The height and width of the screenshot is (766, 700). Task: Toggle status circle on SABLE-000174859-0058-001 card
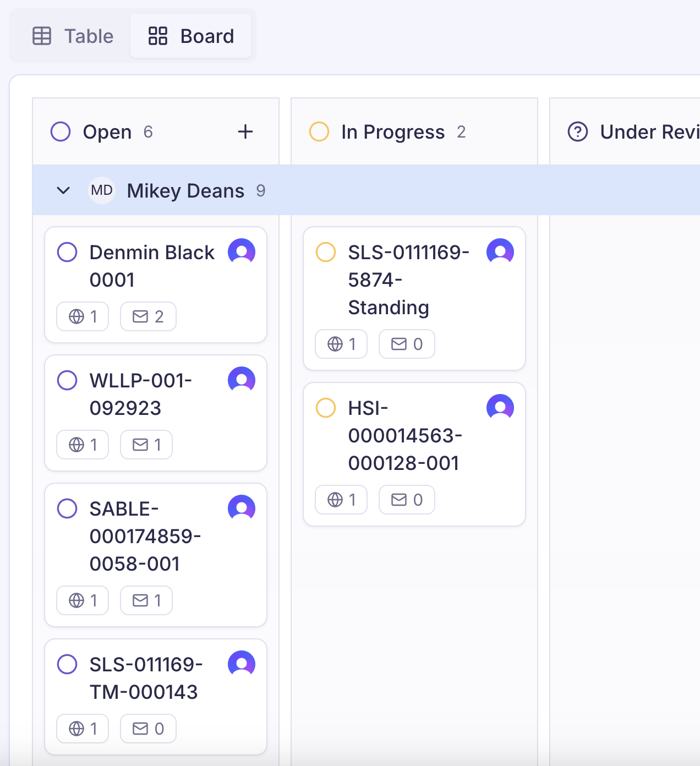tap(67, 508)
